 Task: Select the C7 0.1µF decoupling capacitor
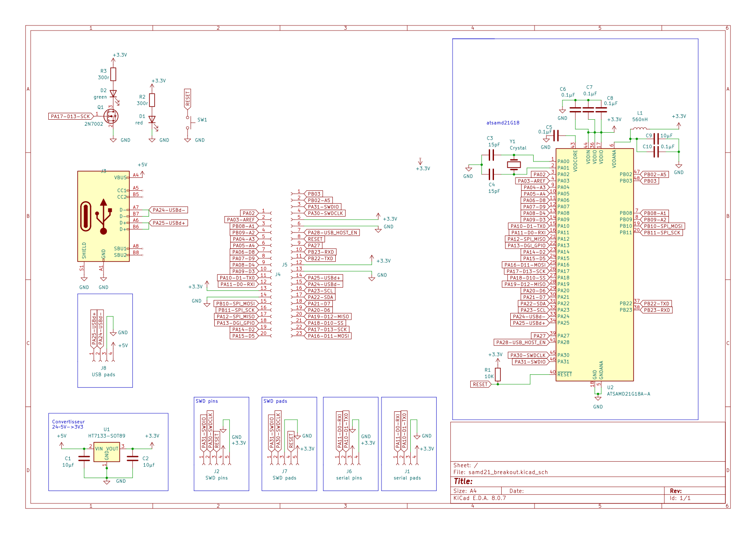[588, 109]
